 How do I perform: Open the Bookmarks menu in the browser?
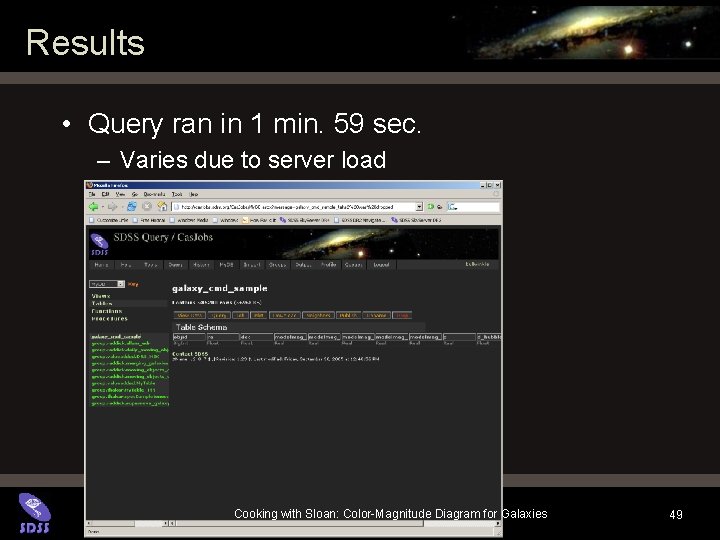point(154,194)
